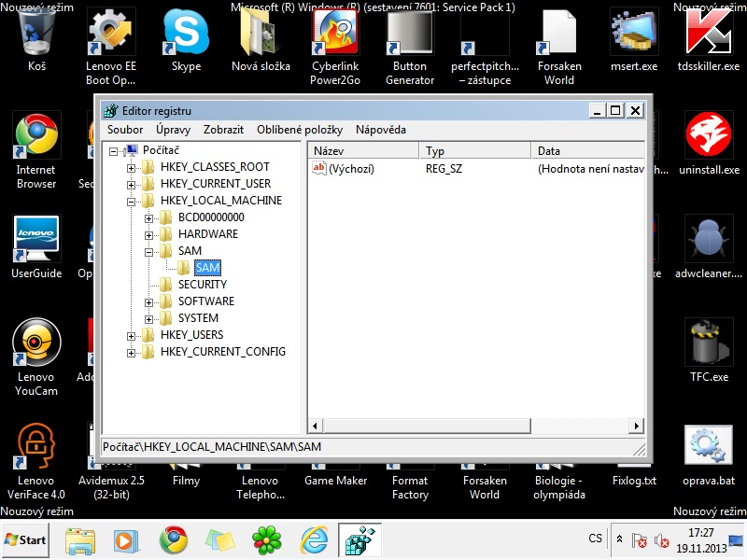Click the tdsskiller.exe Kaspersky icon
The image size is (747, 560).
(x=709, y=34)
